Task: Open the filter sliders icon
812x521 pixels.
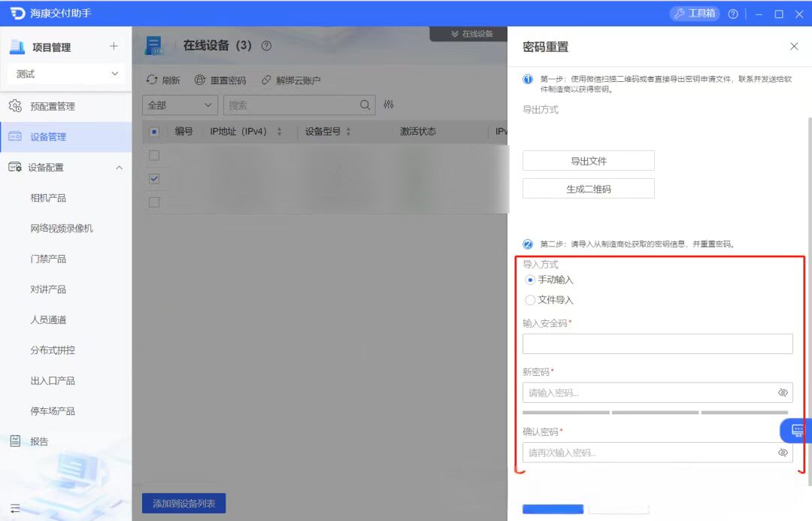Action: [389, 105]
